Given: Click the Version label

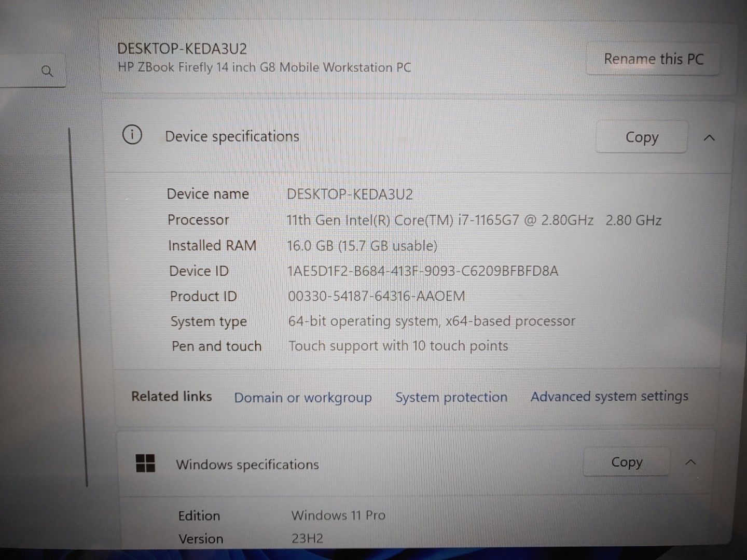Looking at the screenshot, I should (201, 539).
